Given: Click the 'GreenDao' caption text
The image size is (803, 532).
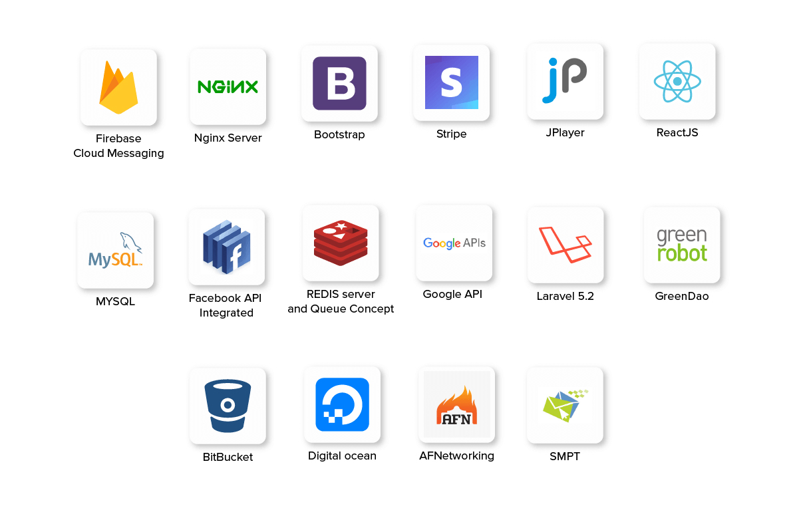Looking at the screenshot, I should pyautogui.click(x=682, y=297).
